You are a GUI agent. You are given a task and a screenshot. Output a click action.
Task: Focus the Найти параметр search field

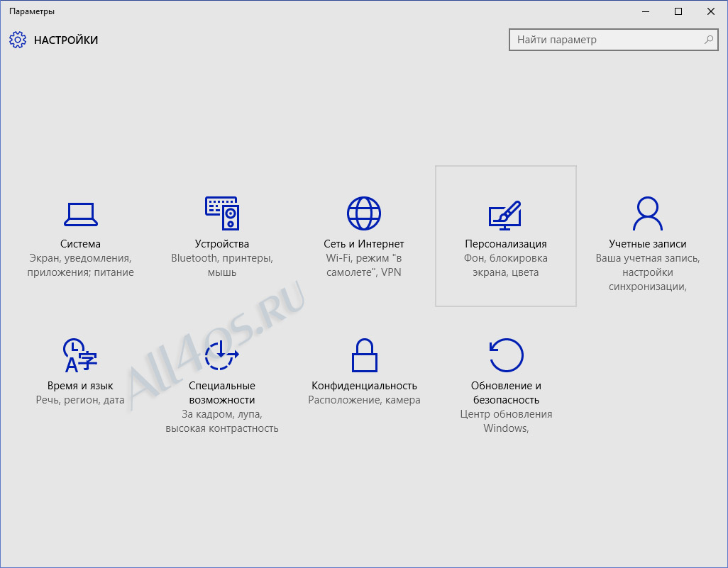(613, 40)
